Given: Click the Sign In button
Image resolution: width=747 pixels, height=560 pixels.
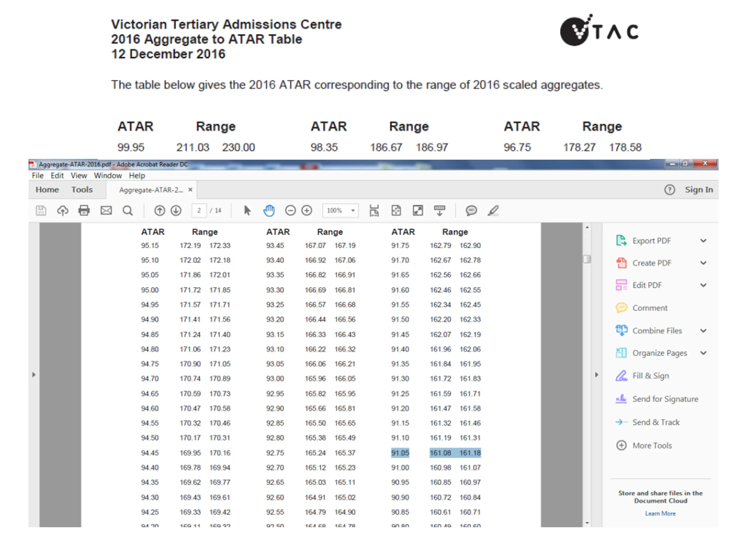Looking at the screenshot, I should 699,190.
